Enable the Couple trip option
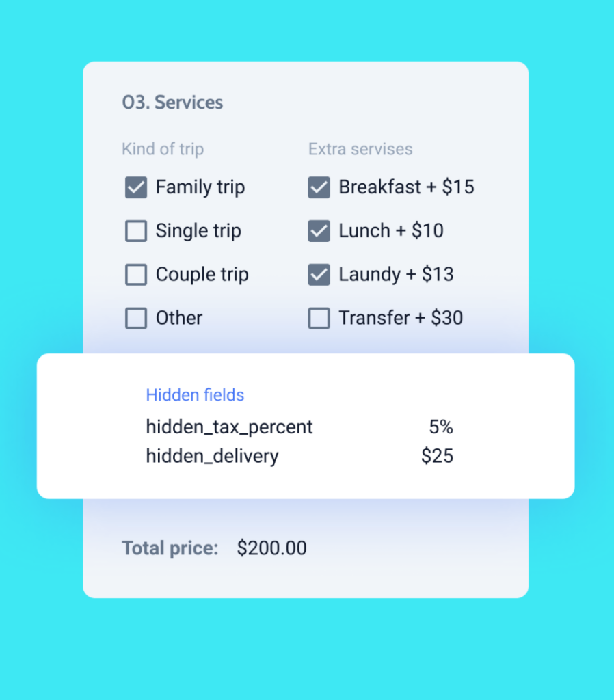The width and height of the screenshot is (614, 700). click(136, 275)
